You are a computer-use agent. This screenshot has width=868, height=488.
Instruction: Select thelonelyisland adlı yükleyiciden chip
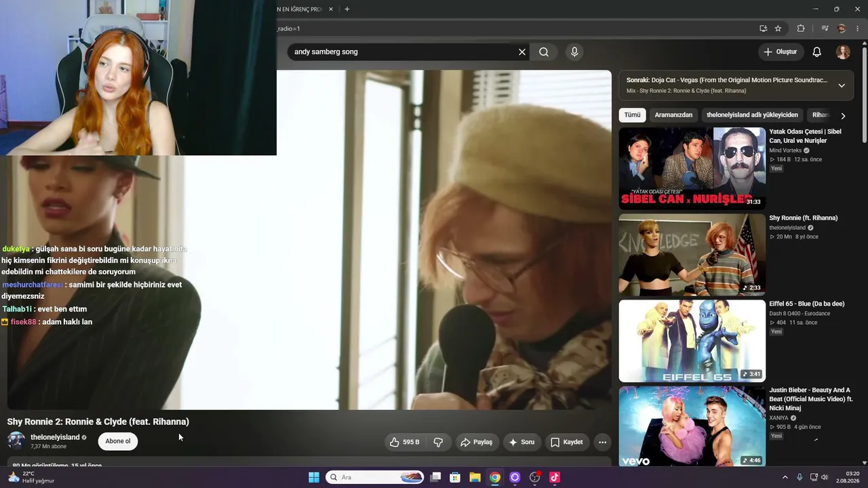(x=753, y=115)
